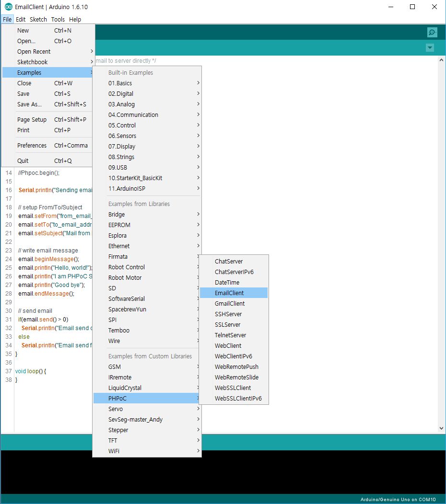
Task: Open the Temboo library examples
Action: [x=147, y=331]
